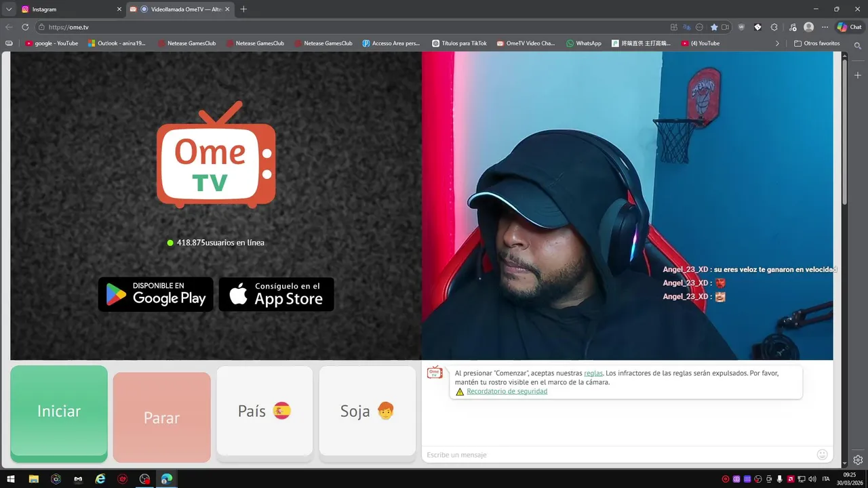
Task: Reload the current page
Action: [25, 27]
